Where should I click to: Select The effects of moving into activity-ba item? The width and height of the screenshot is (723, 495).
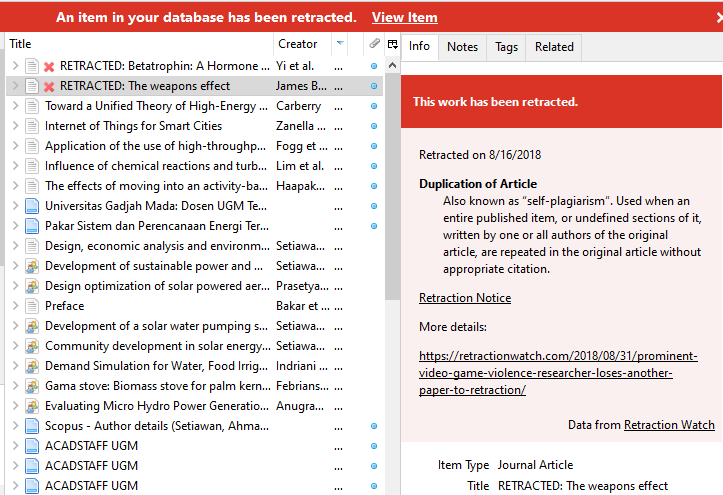click(x=195, y=186)
